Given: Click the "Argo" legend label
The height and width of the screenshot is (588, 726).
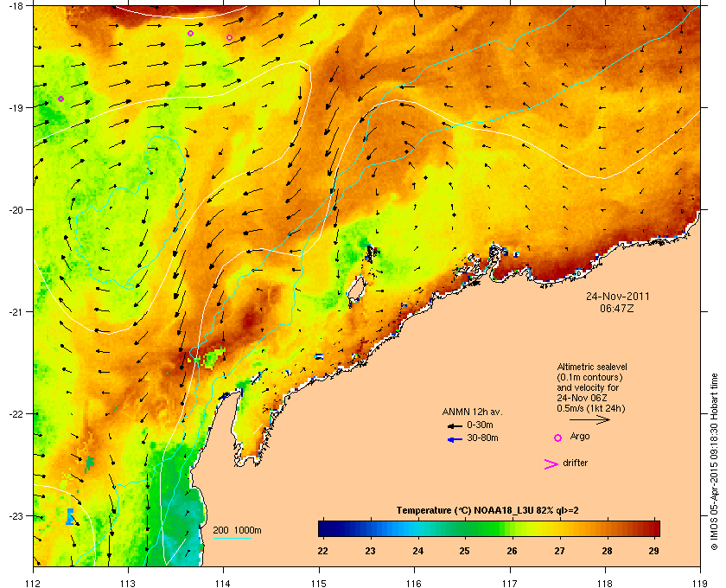Looking at the screenshot, I should (580, 437).
